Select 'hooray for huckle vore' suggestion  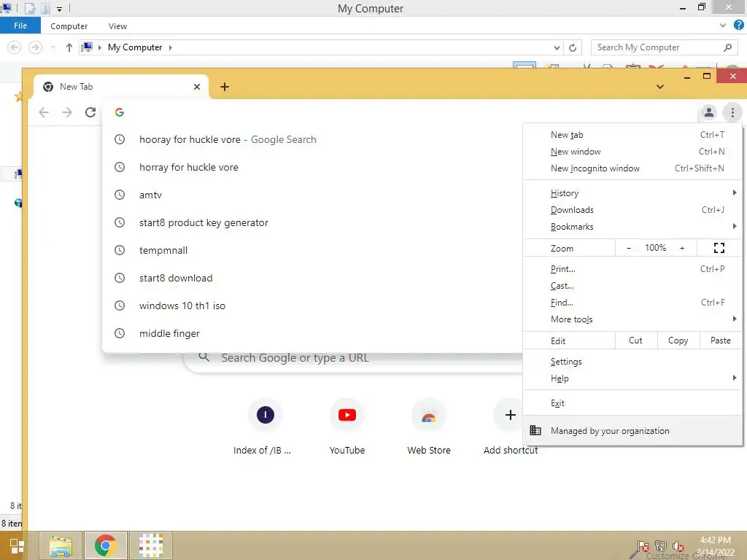pos(312,139)
